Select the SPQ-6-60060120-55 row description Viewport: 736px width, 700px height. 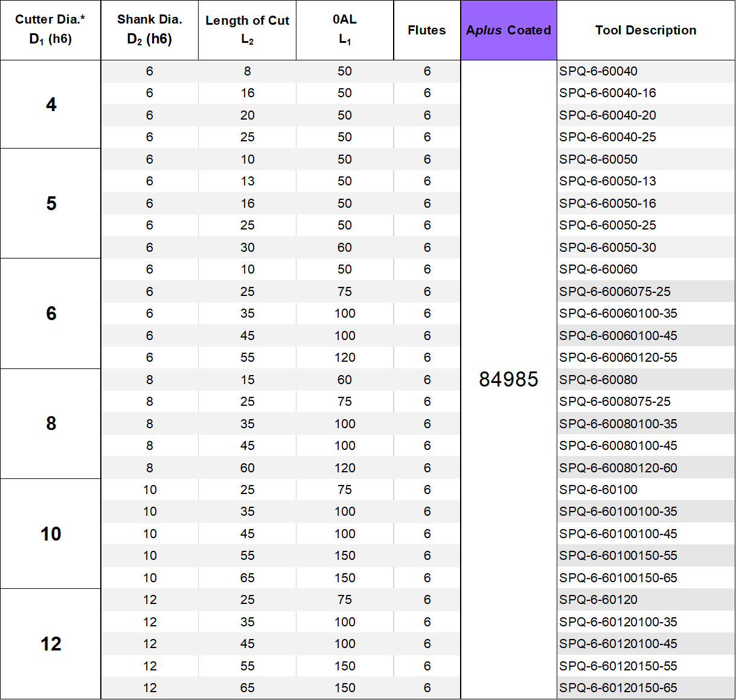coord(618,358)
